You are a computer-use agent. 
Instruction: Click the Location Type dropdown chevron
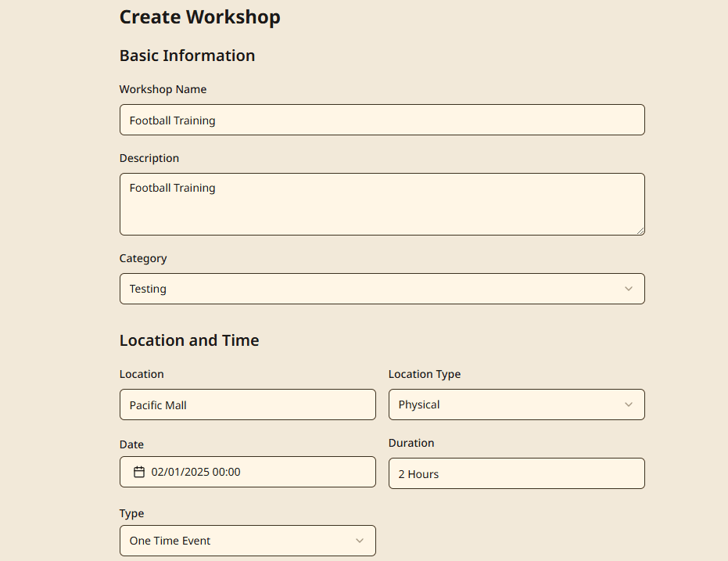coord(629,405)
